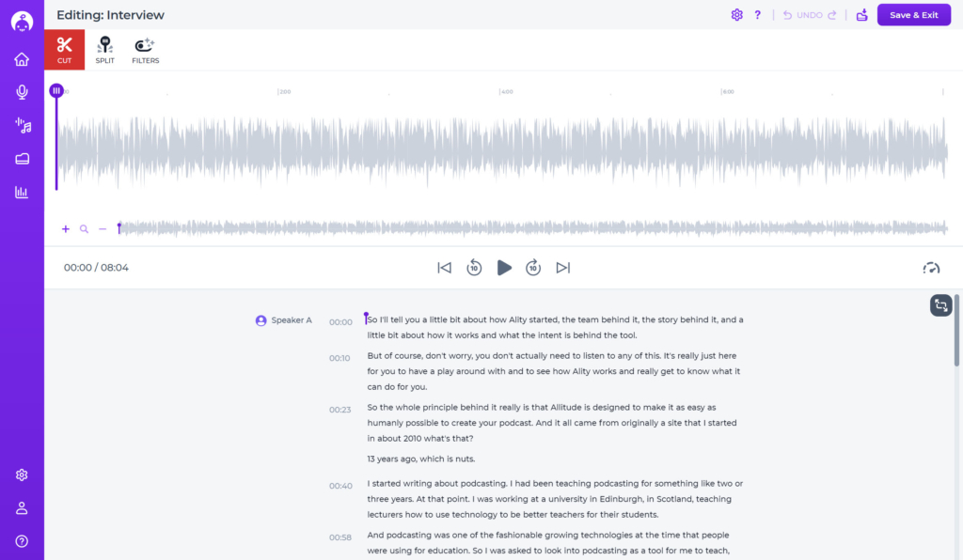Click the 'So I'll tell you a little bit' paragraph
Viewport: 963px width, 560px height.
click(x=555, y=328)
